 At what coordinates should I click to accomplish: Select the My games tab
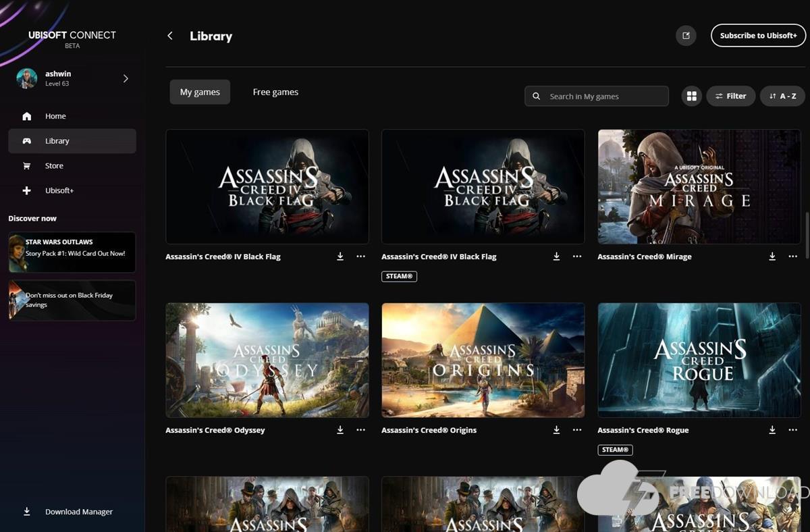click(x=200, y=92)
